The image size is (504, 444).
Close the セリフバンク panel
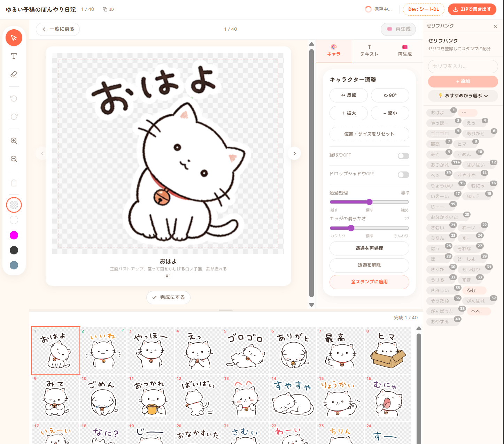495,26
